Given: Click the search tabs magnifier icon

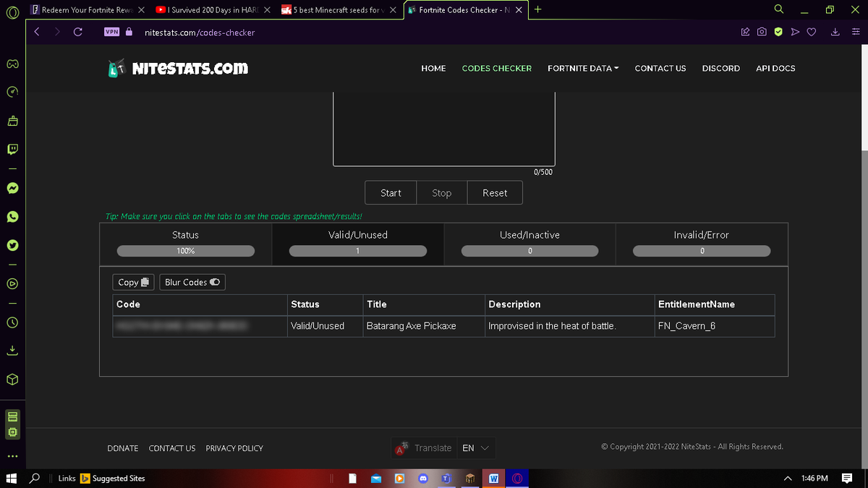Looking at the screenshot, I should click(x=778, y=9).
